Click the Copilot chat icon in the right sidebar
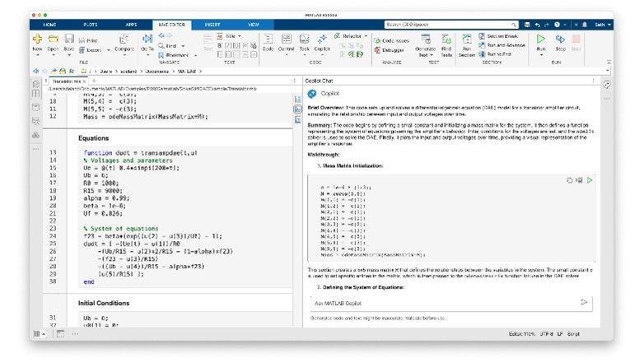The image size is (644, 362). point(607,85)
